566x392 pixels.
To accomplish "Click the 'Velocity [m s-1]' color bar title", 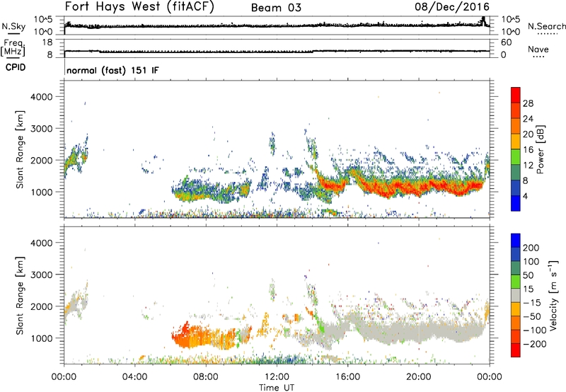I will [x=553, y=295].
